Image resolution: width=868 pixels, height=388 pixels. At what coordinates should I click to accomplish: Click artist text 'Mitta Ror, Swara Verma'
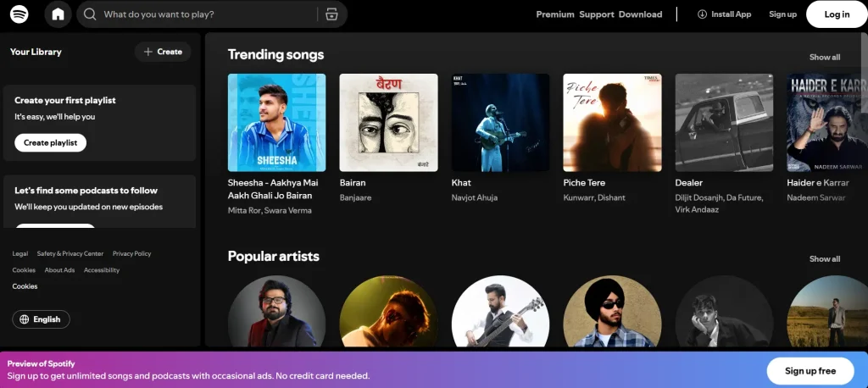pyautogui.click(x=270, y=210)
